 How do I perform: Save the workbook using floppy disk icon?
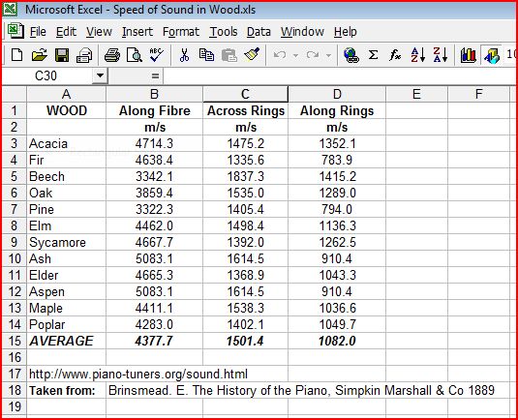click(62, 55)
